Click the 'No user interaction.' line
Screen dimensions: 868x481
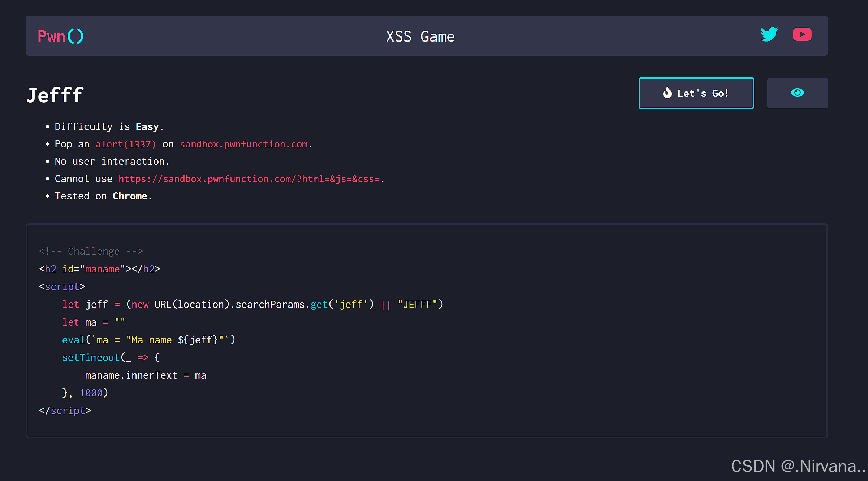(112, 162)
